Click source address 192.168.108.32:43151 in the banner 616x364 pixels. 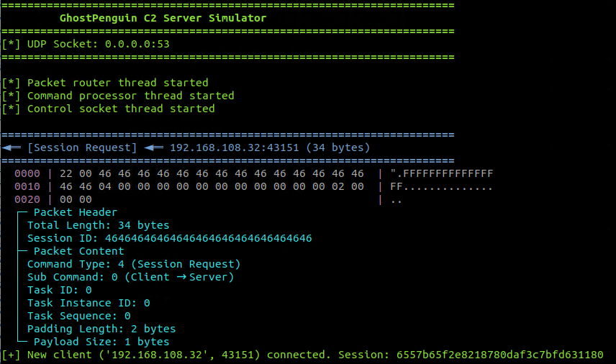(235, 147)
